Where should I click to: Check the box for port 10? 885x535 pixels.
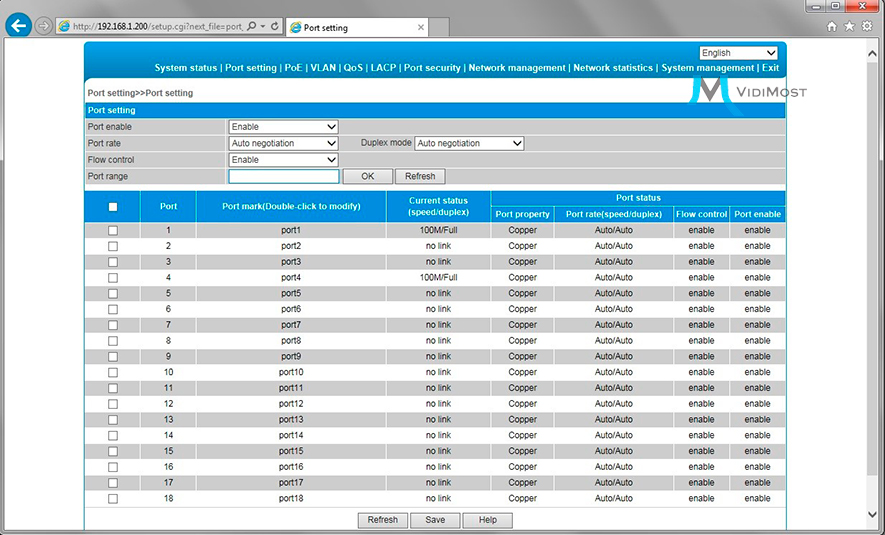tap(113, 372)
